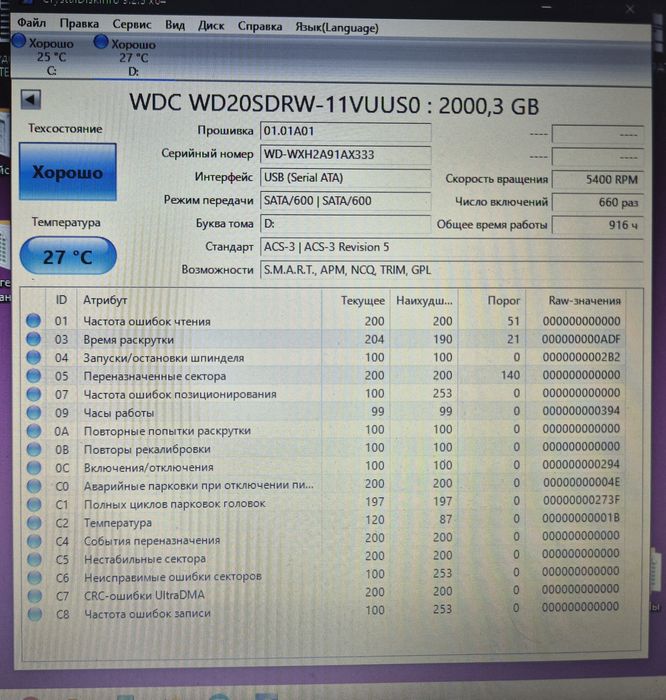666x700 pixels.
Task: Click status dot of attribute 05 row
Action: coord(33,376)
